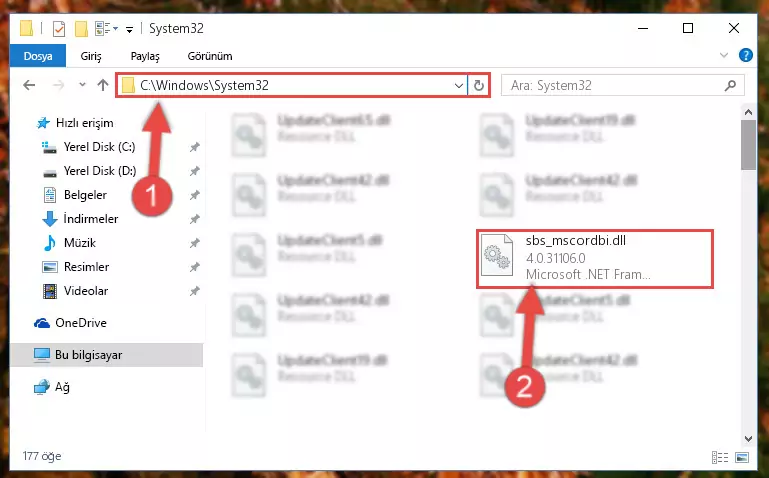Unpin Belgeler from quick access
This screenshot has height=478, width=769.
(x=195, y=195)
